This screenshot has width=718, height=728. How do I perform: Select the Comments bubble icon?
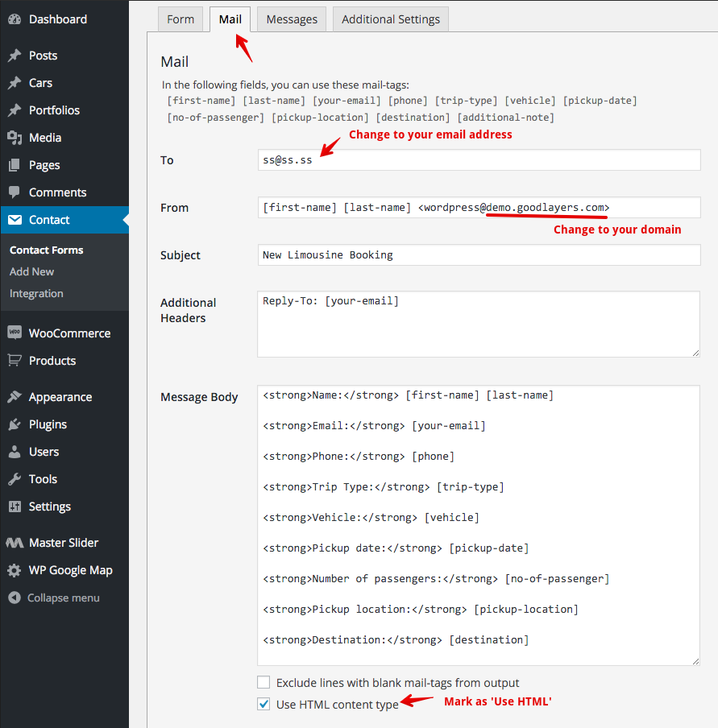coord(15,192)
